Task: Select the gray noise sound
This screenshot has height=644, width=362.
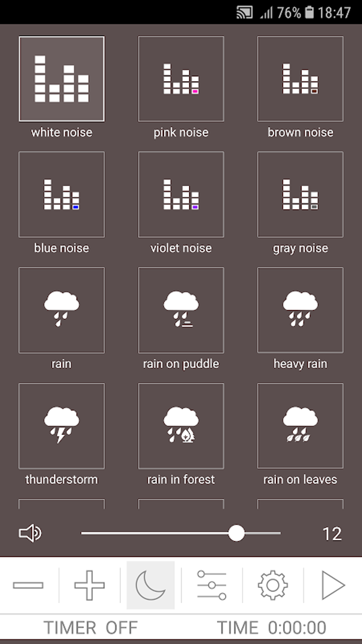Action: coord(300,194)
